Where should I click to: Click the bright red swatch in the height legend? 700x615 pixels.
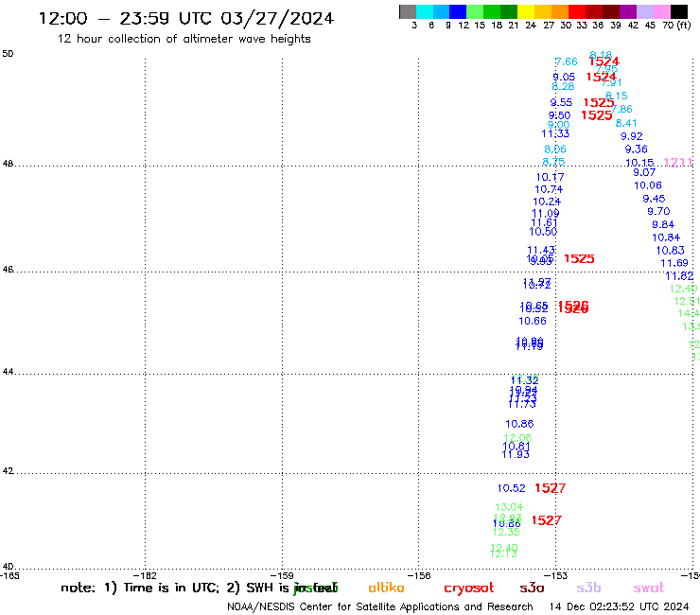[x=576, y=11]
